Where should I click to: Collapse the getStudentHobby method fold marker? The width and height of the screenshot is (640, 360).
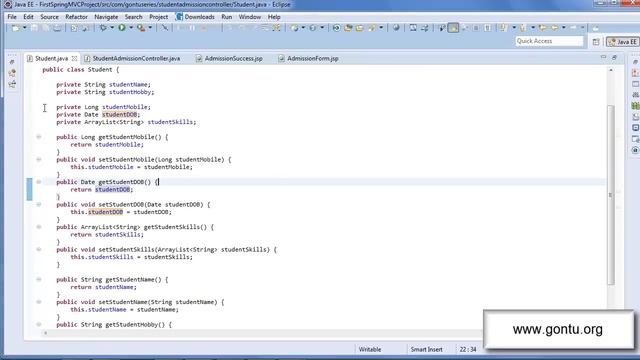(x=39, y=324)
